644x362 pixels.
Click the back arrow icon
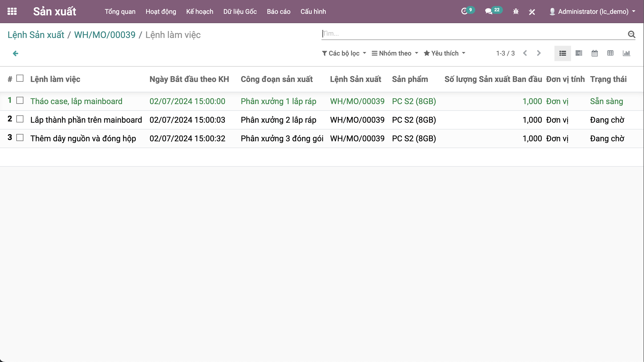point(16,53)
